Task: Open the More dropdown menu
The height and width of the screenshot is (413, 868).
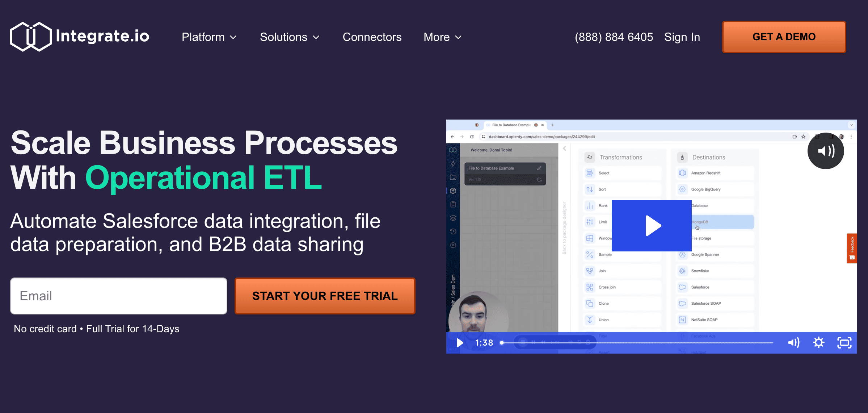Action: pyautogui.click(x=442, y=37)
